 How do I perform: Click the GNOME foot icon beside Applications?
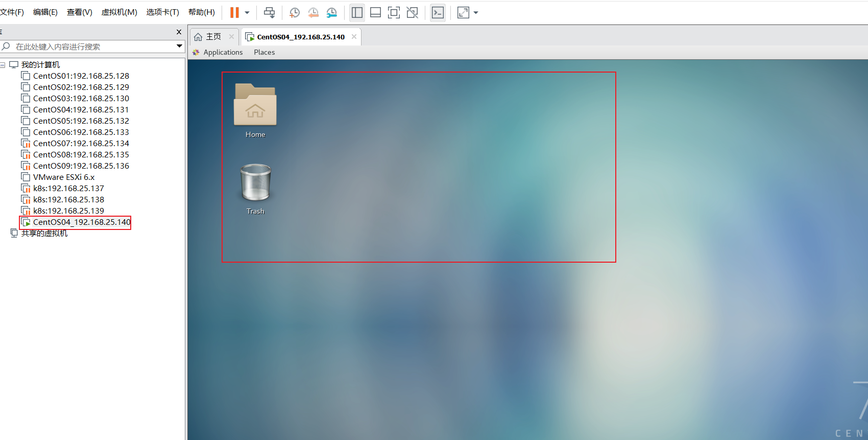196,52
